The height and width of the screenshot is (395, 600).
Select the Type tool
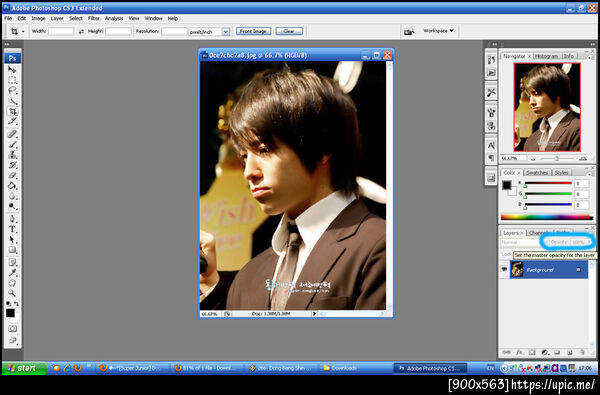[x=12, y=229]
